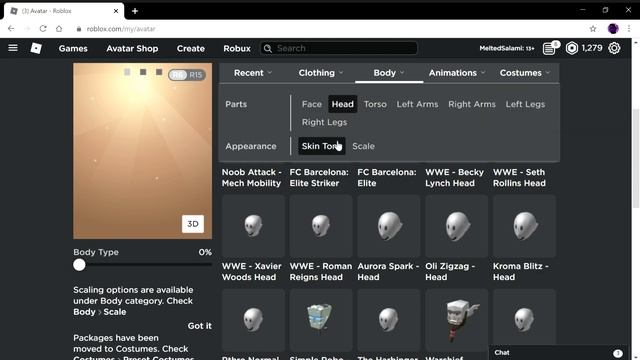The width and height of the screenshot is (640, 360).
Task: Click the WWE - Seth Rollins Head label
Action: pos(519,178)
